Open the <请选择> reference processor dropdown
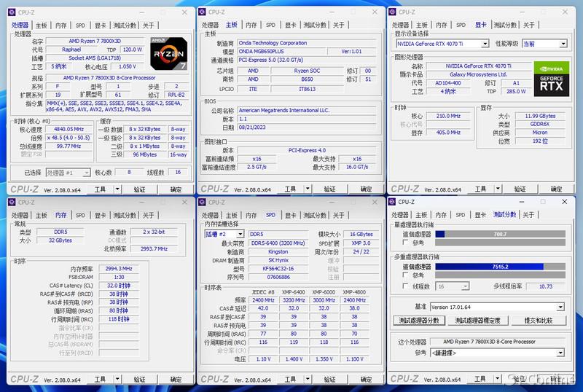The height and width of the screenshot is (392, 583). (497, 353)
